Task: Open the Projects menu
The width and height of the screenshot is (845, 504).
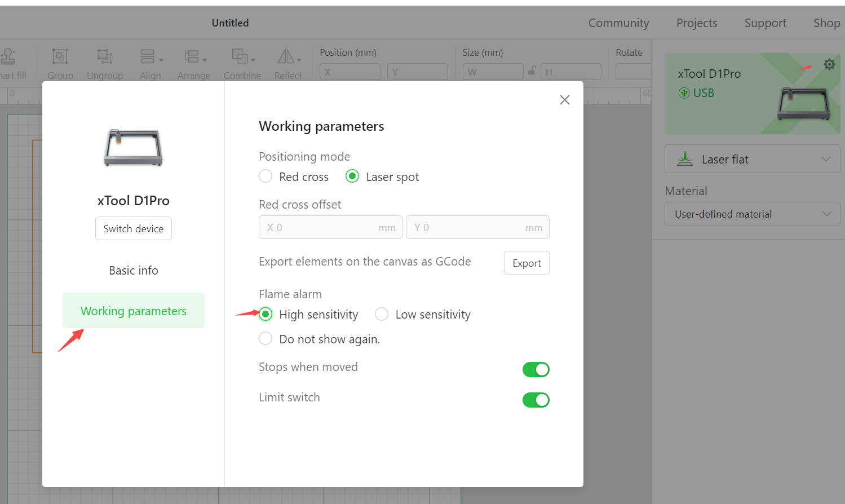Action: coord(697,23)
